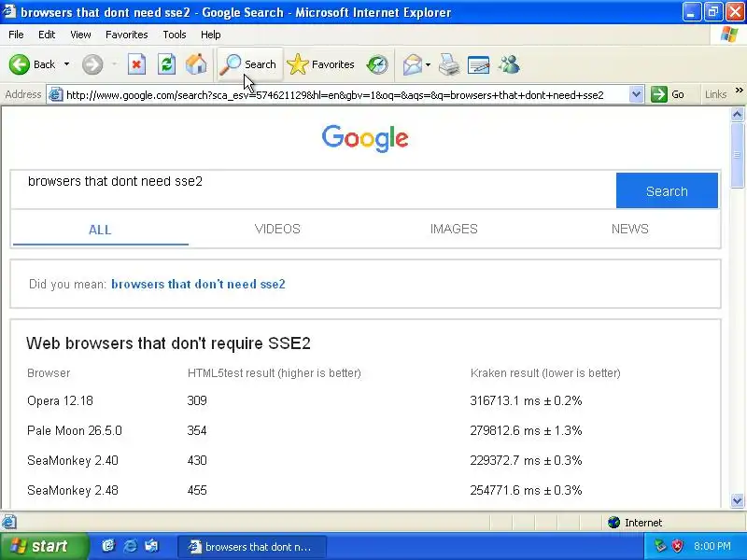747x560 pixels.
Task: Click HTML5test score '455'
Action: pyautogui.click(x=197, y=491)
